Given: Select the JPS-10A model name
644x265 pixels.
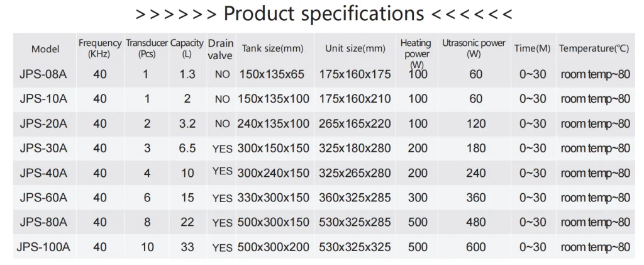Looking at the screenshot, I should coord(43,99).
